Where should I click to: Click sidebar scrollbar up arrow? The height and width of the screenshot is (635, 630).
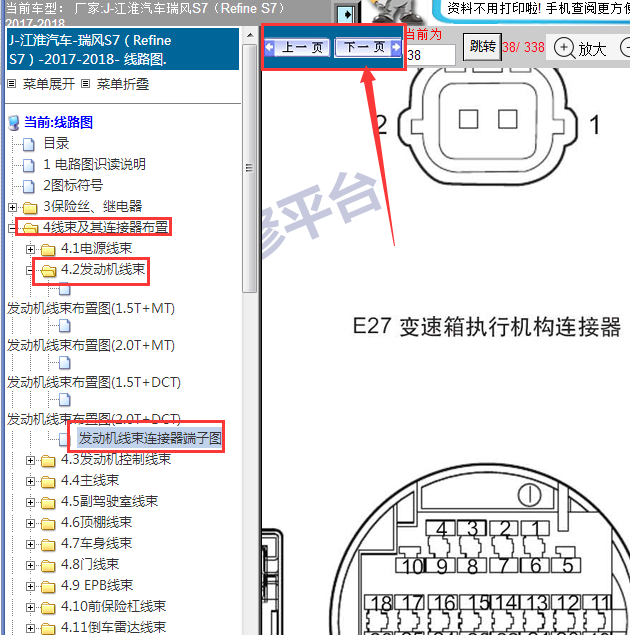(250, 35)
